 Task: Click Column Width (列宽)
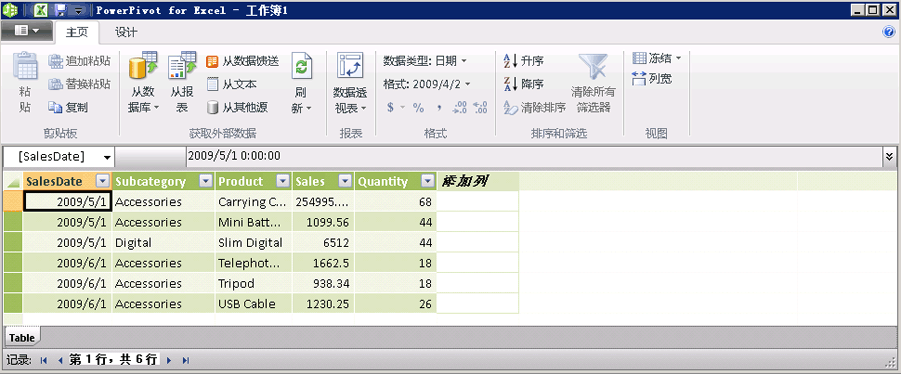(652, 79)
